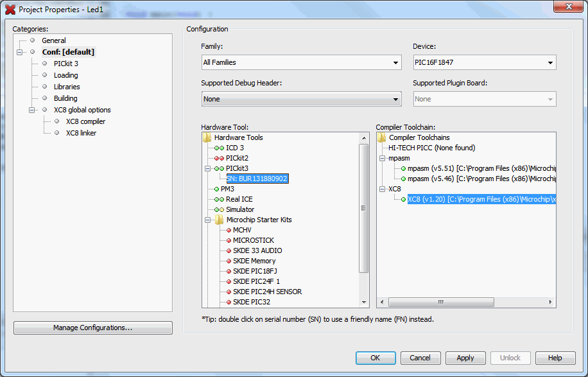
Task: Close the Project Properties dialog
Action: tap(568, 6)
